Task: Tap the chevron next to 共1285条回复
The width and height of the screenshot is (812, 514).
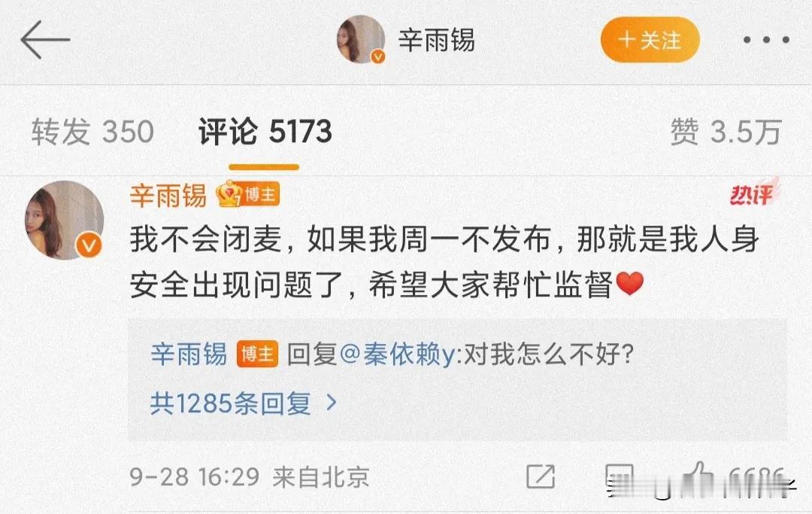Action: [331, 402]
